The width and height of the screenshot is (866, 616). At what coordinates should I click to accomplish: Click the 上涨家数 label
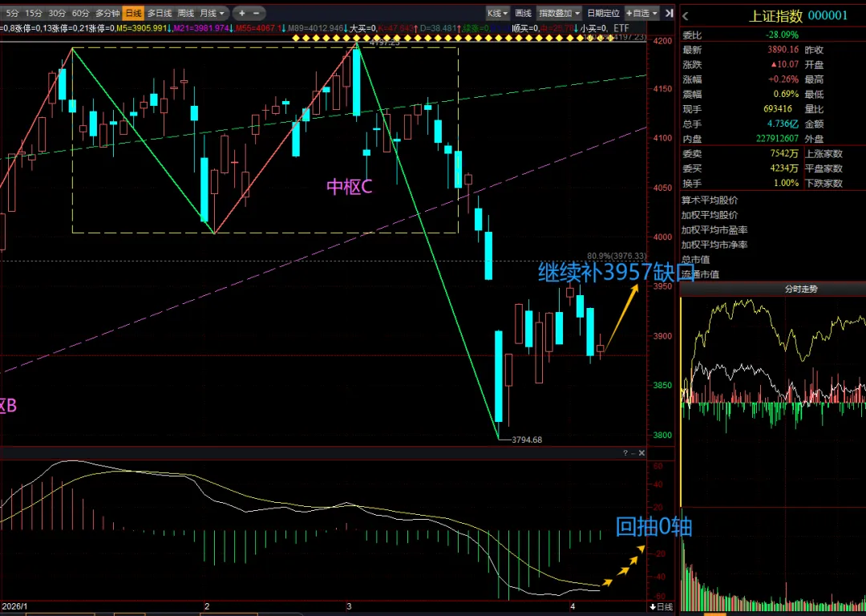[824, 153]
